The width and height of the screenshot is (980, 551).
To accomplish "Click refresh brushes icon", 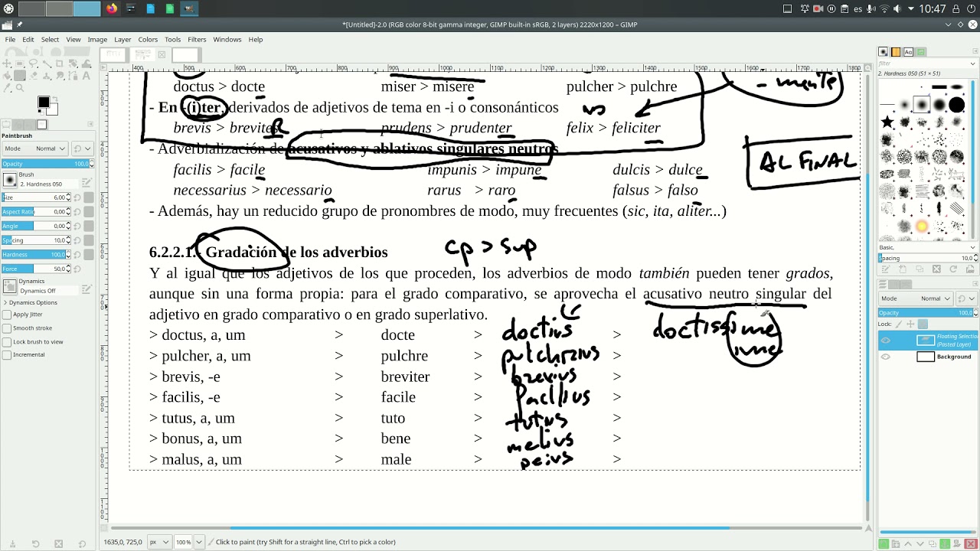I will [953, 269].
